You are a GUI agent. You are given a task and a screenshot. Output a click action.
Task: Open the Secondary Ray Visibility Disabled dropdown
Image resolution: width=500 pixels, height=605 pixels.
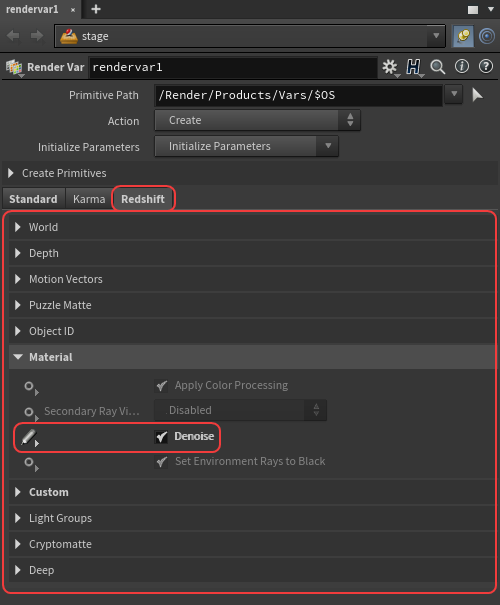pos(240,410)
